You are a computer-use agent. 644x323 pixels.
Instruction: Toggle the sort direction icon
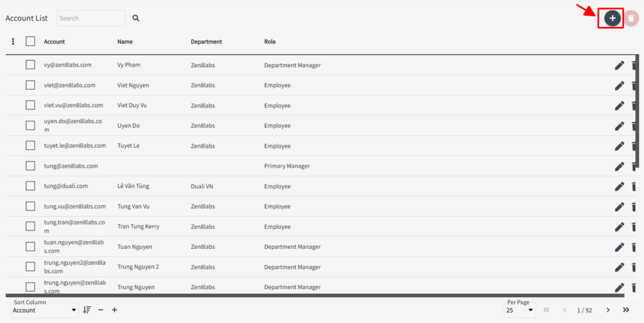[87, 310]
